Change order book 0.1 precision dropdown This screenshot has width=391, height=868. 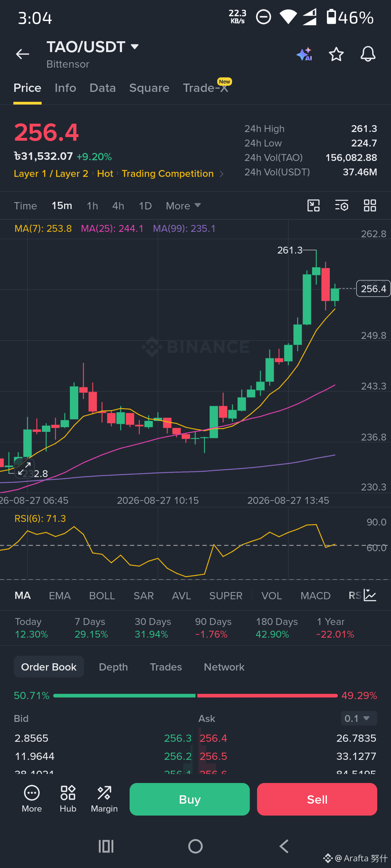(x=359, y=718)
